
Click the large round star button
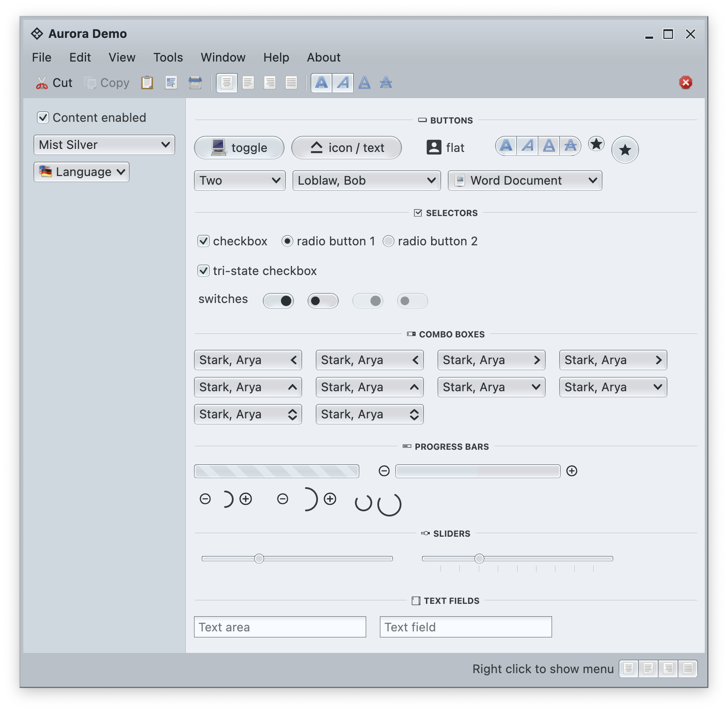click(625, 150)
